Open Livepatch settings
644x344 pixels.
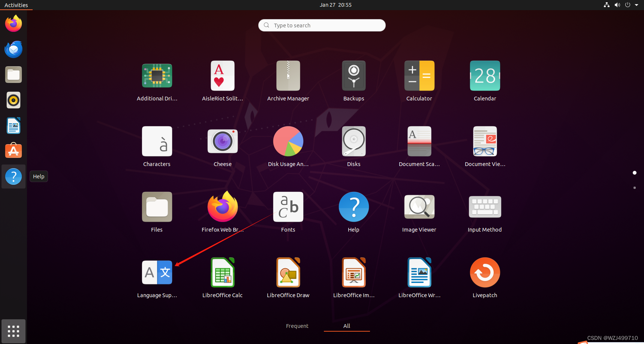[x=485, y=273]
